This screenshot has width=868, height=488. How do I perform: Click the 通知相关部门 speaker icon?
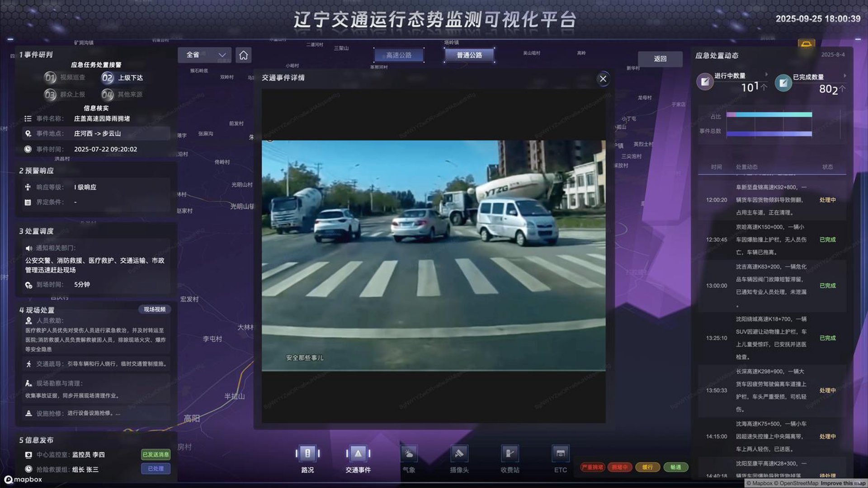[28, 248]
